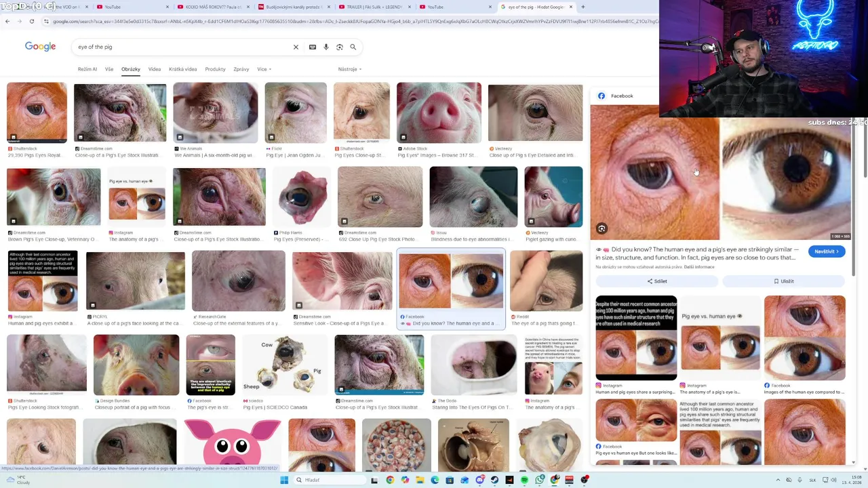Switch to the 'Videa' tab
This screenshot has height=488, width=868.
(155, 69)
